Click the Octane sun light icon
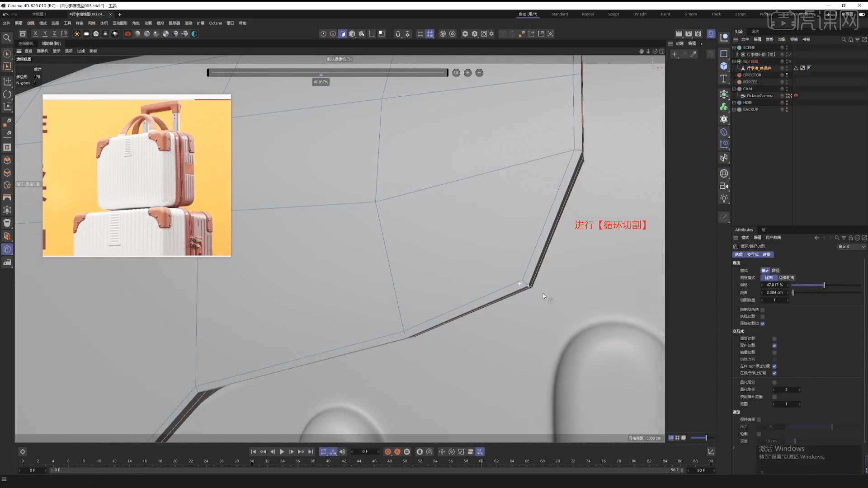The image size is (868, 488). (x=77, y=34)
